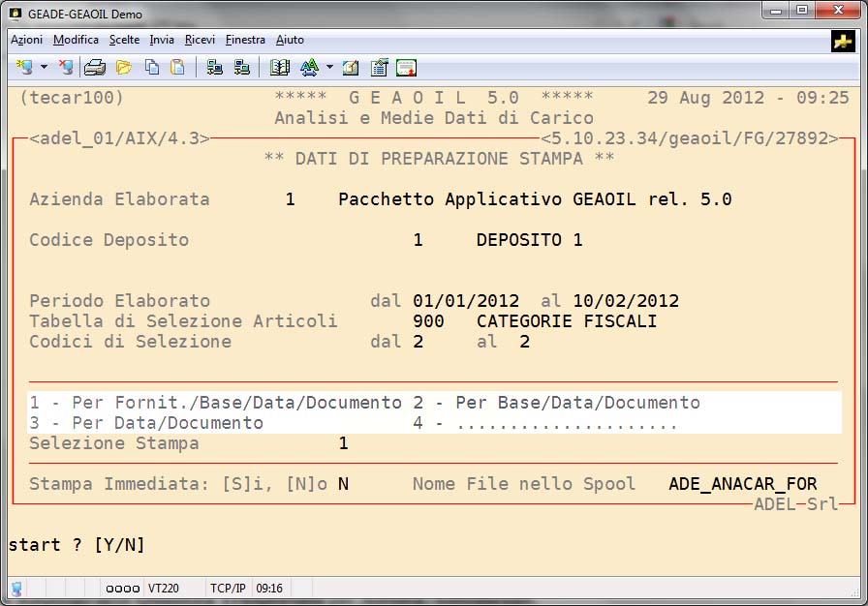Open the Azioni menu
868x606 pixels.
click(26, 40)
